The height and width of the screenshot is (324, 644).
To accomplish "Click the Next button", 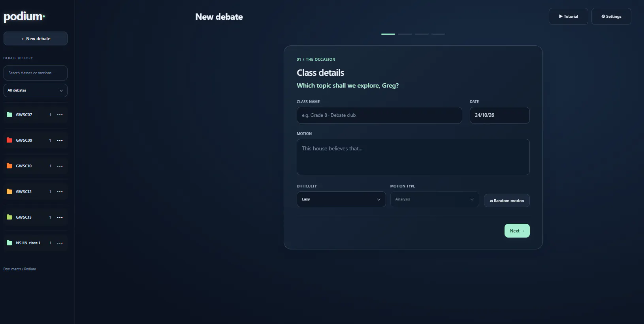I will pos(517,231).
